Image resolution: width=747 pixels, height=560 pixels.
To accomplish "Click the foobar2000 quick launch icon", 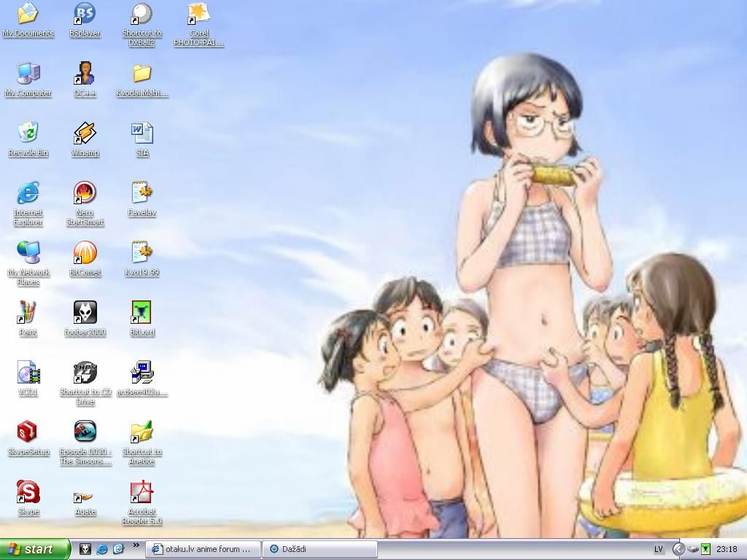I will (x=86, y=549).
